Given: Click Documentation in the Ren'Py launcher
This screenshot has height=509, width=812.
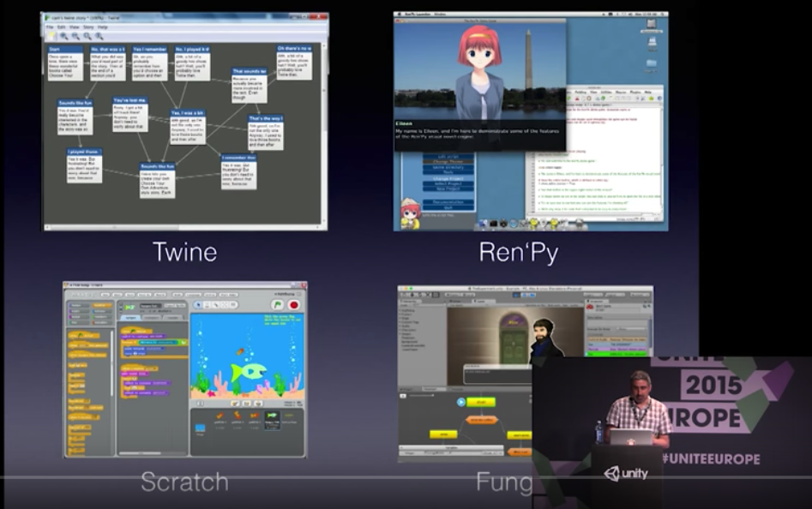Looking at the screenshot, I should tap(448, 201).
